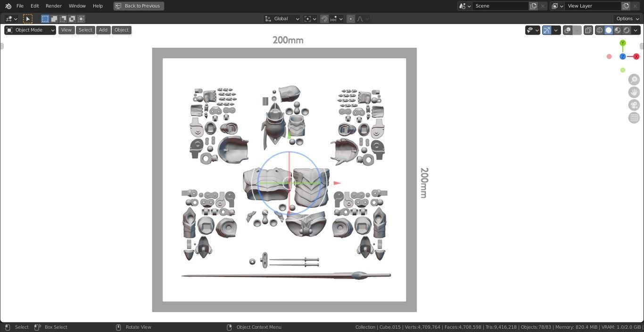Open the editor type dropdown
This screenshot has height=332, width=644.
(11, 19)
